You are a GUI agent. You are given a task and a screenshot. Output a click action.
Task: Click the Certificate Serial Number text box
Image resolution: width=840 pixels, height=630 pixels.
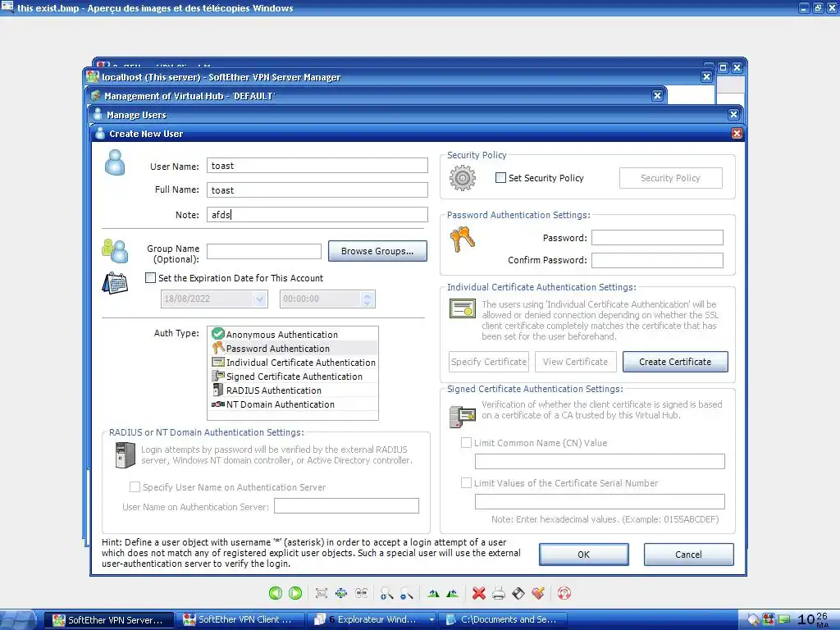(x=600, y=501)
